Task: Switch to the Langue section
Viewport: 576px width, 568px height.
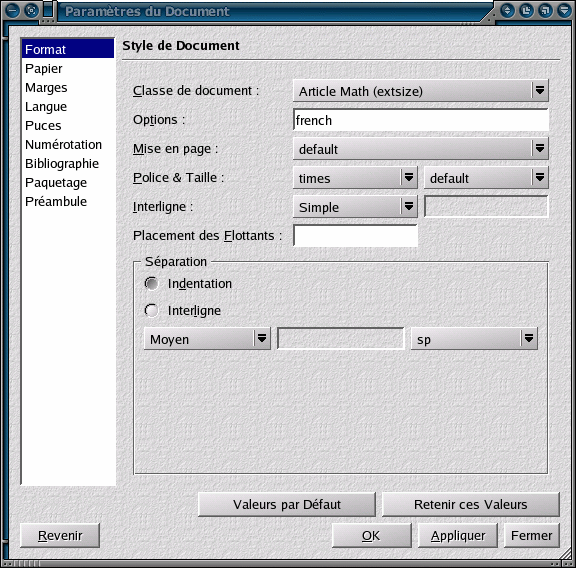Action: click(x=68, y=107)
